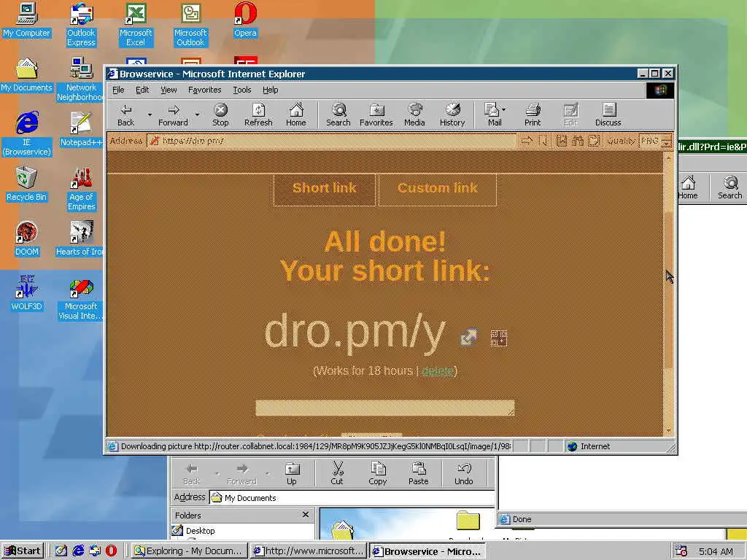The image size is (747, 560).
Task: Click the expand arrows icon beside the link
Action: click(469, 337)
